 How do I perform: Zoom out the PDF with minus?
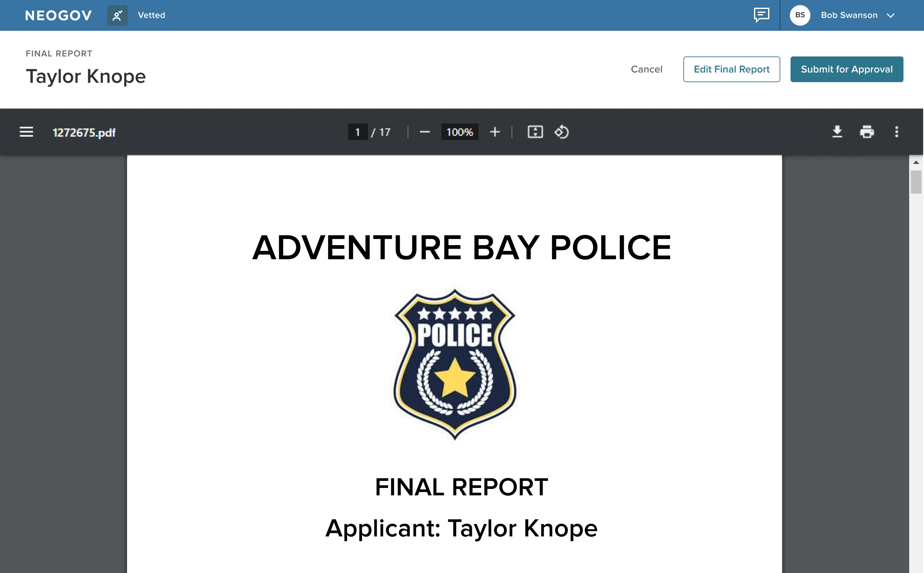coord(424,132)
